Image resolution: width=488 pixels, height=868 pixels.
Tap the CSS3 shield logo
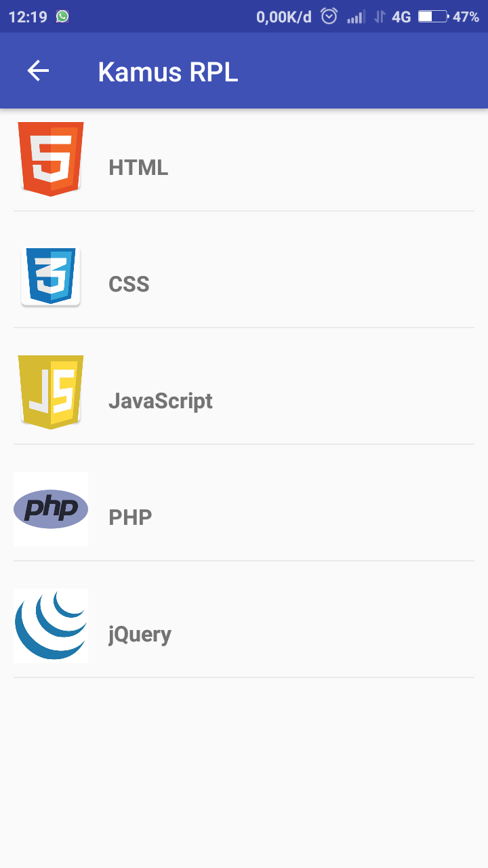click(51, 276)
